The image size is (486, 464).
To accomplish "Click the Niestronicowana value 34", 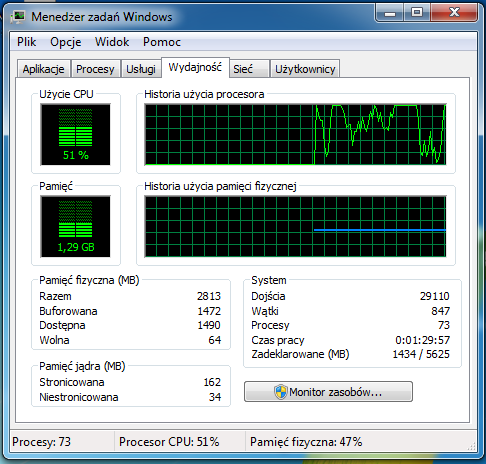I will pyautogui.click(x=215, y=397).
